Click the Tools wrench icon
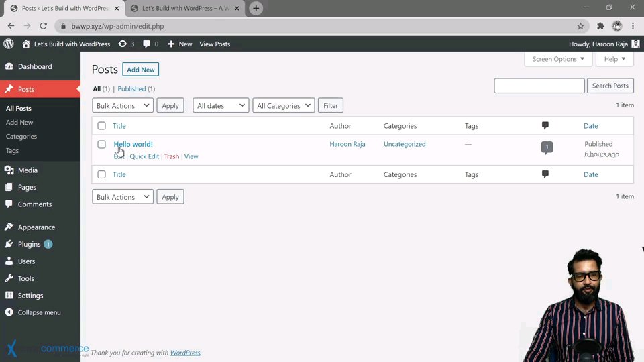The height and width of the screenshot is (362, 644). [9, 278]
